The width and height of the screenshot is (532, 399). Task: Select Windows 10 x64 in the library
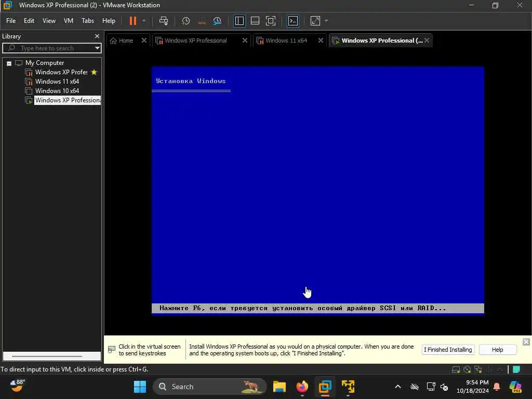pos(57,91)
